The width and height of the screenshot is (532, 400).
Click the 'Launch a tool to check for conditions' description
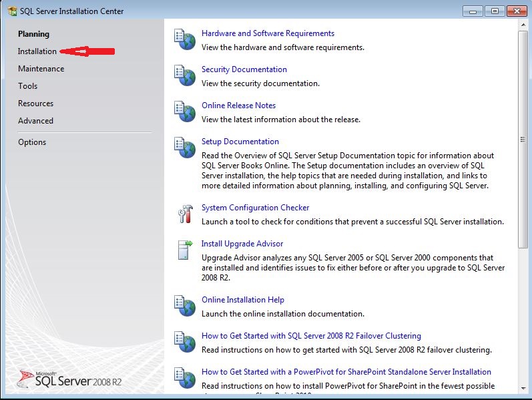click(353, 222)
